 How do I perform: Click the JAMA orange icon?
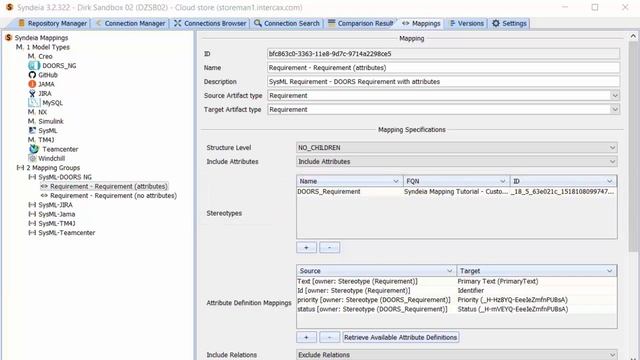[32, 84]
